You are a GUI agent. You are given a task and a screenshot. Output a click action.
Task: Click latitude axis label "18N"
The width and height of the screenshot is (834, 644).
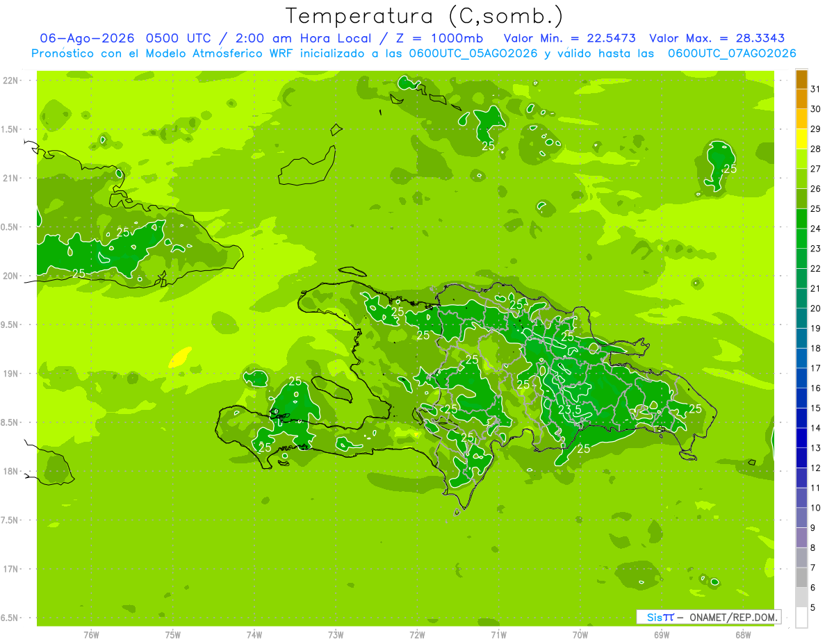coord(10,472)
